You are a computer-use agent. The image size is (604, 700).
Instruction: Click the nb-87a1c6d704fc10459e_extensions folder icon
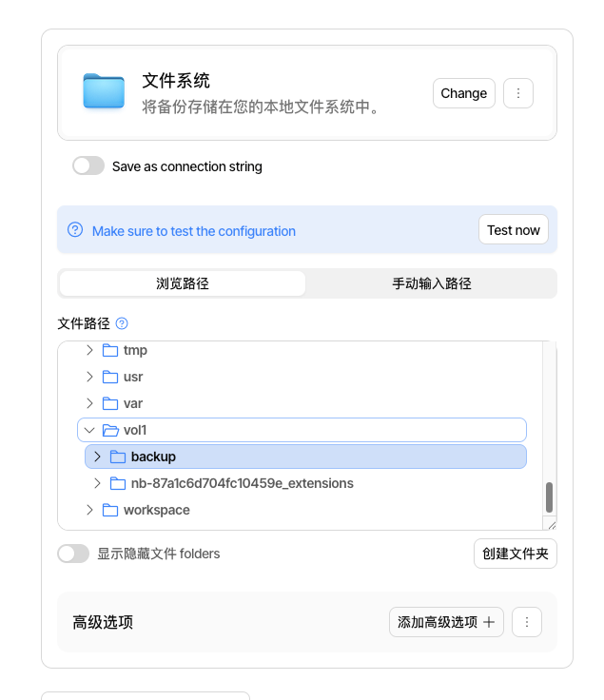[x=118, y=483]
